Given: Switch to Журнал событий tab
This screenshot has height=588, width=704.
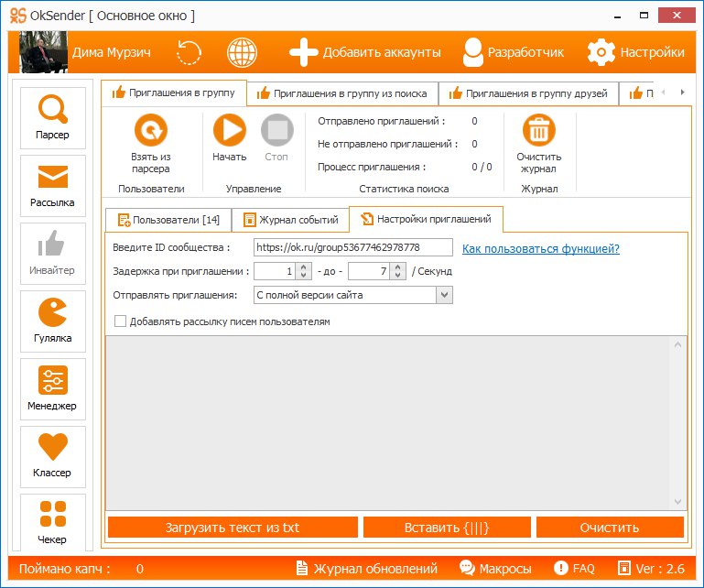Looking at the screenshot, I should click(x=289, y=220).
